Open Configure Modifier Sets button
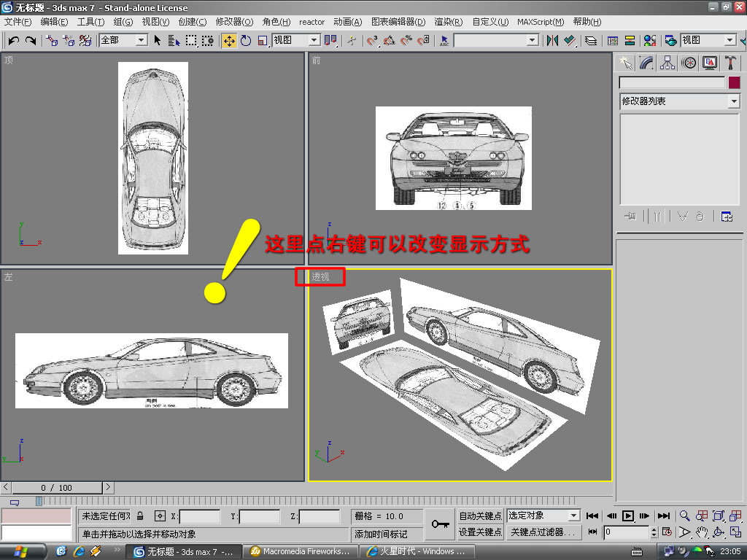The width and height of the screenshot is (747, 560). pyautogui.click(x=727, y=217)
